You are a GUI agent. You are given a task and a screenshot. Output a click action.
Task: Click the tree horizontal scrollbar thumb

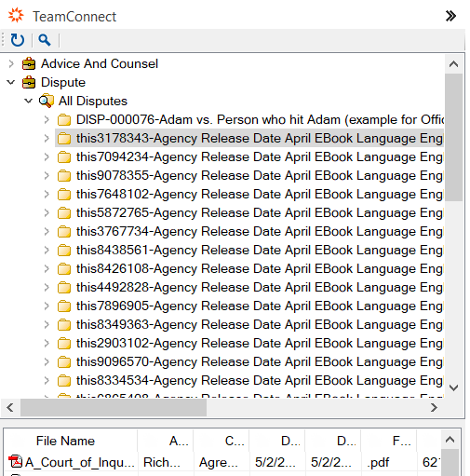[114, 407]
